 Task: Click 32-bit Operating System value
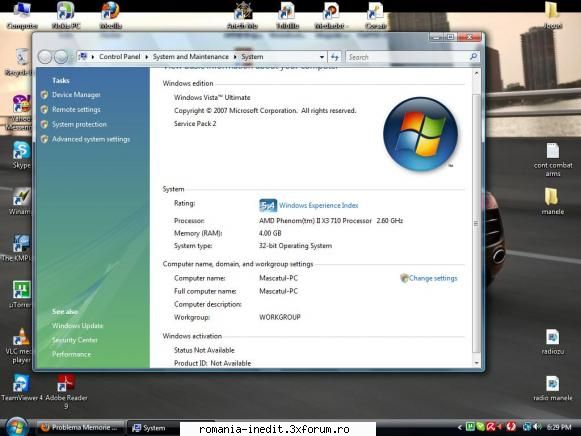(x=295, y=246)
